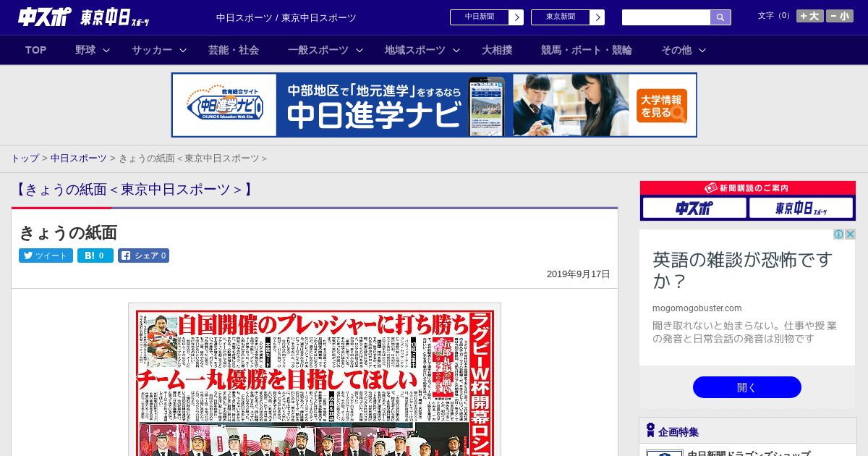The image size is (868, 456).
Task: Go to 中日スポーツ breadcrumb link
Action: (x=79, y=158)
